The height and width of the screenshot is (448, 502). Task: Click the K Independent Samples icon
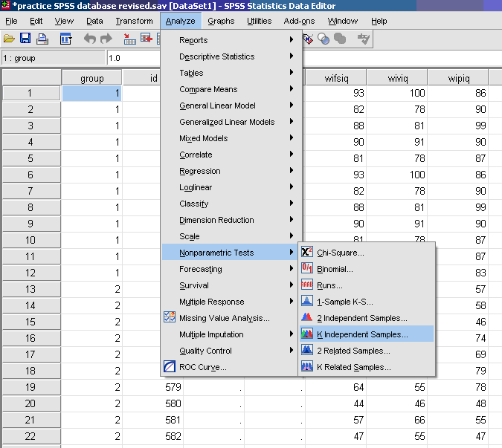pos(306,334)
